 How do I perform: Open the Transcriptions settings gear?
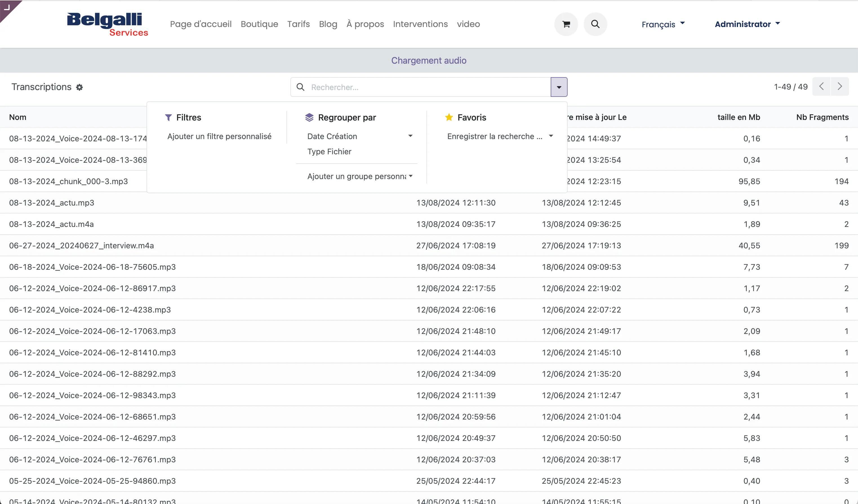79,87
